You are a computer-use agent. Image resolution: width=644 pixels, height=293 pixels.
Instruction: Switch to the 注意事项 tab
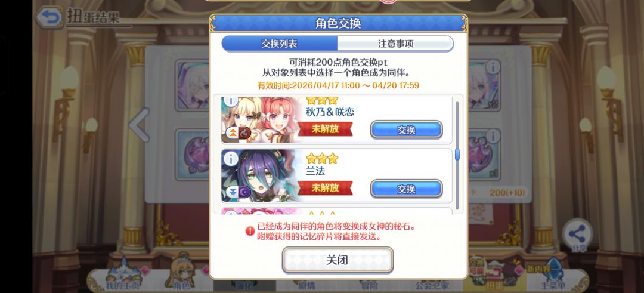click(395, 44)
